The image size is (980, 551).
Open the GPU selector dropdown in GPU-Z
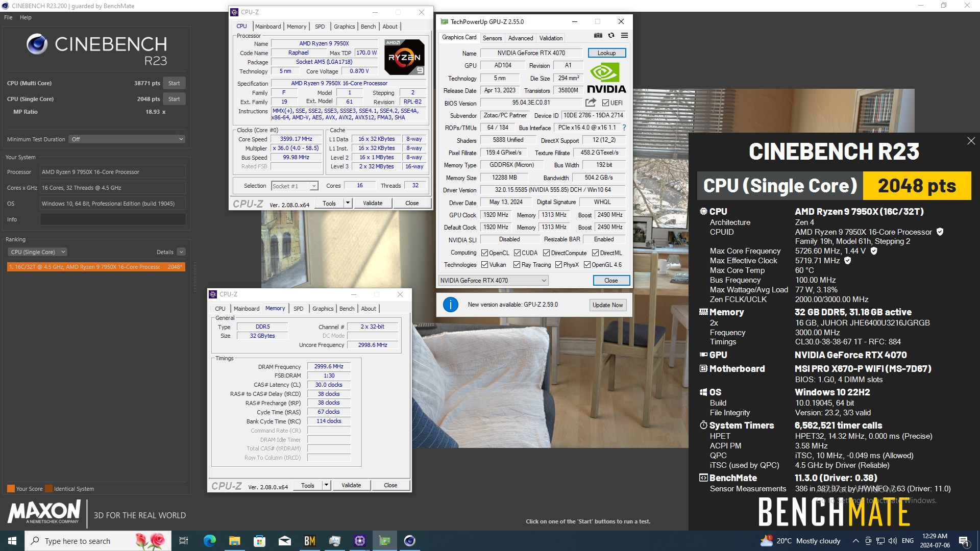click(x=493, y=280)
